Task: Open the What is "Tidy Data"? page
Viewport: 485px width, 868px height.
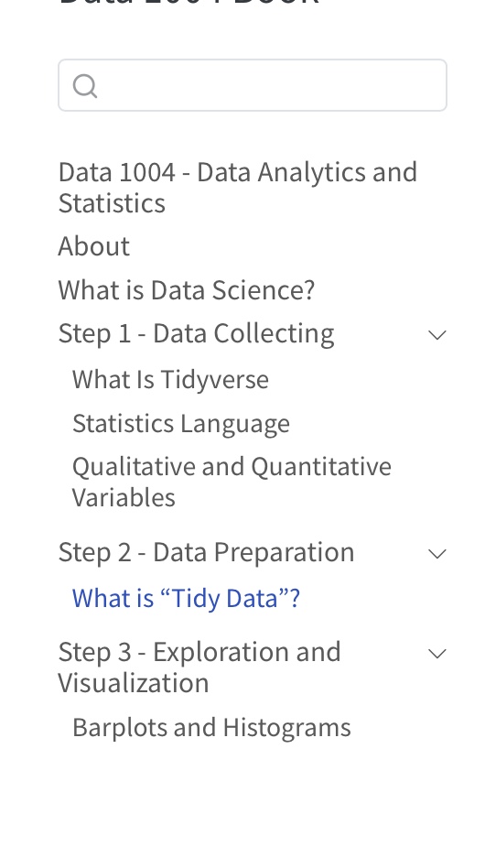Action: (186, 599)
